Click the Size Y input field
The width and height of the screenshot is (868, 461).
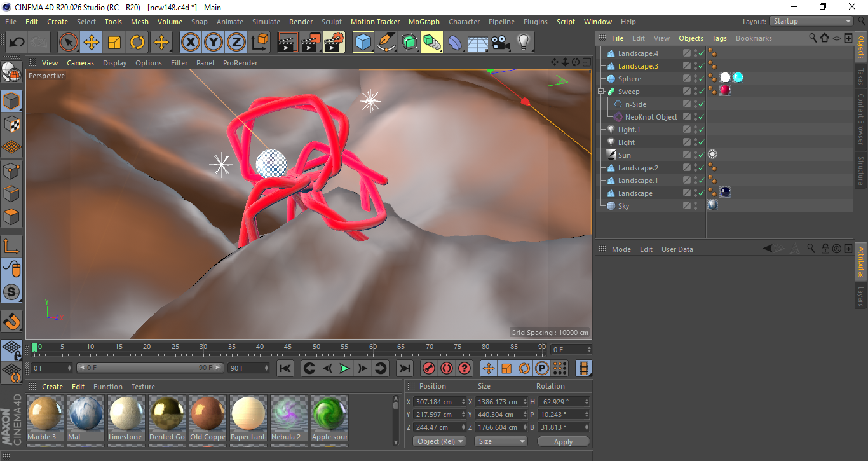pos(501,415)
